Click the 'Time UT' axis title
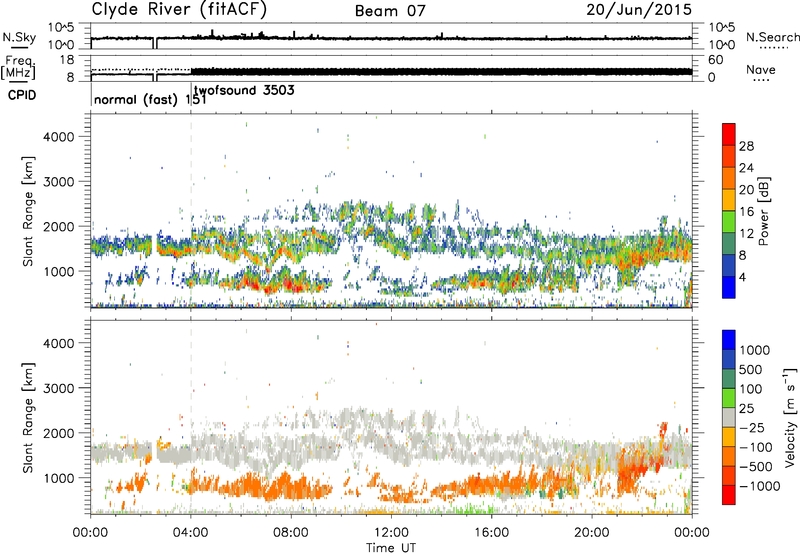 (391, 548)
